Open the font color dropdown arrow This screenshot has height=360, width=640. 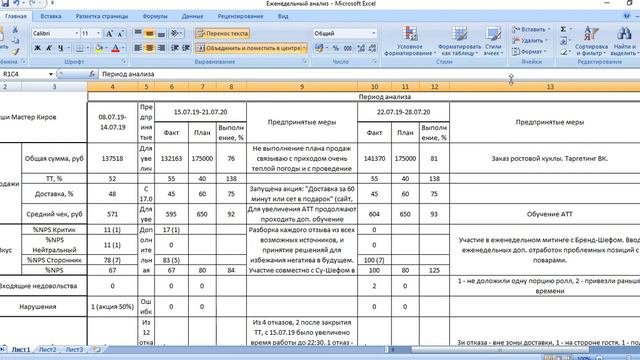pyautogui.click(x=123, y=48)
